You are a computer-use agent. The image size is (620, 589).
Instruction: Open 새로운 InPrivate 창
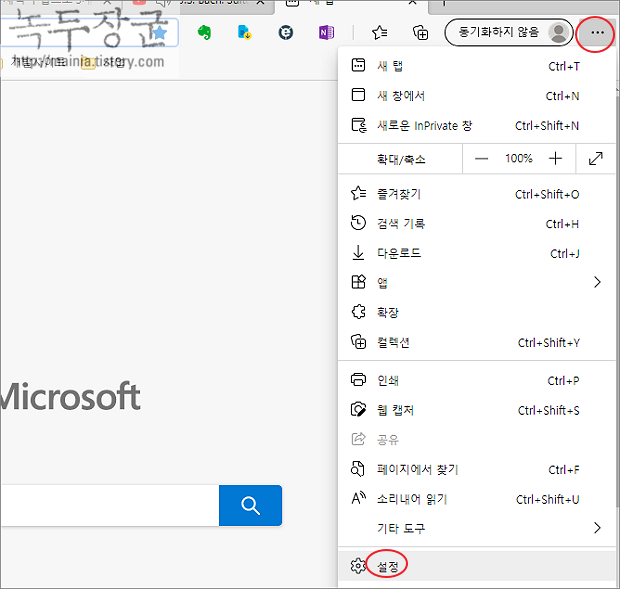tap(476, 125)
